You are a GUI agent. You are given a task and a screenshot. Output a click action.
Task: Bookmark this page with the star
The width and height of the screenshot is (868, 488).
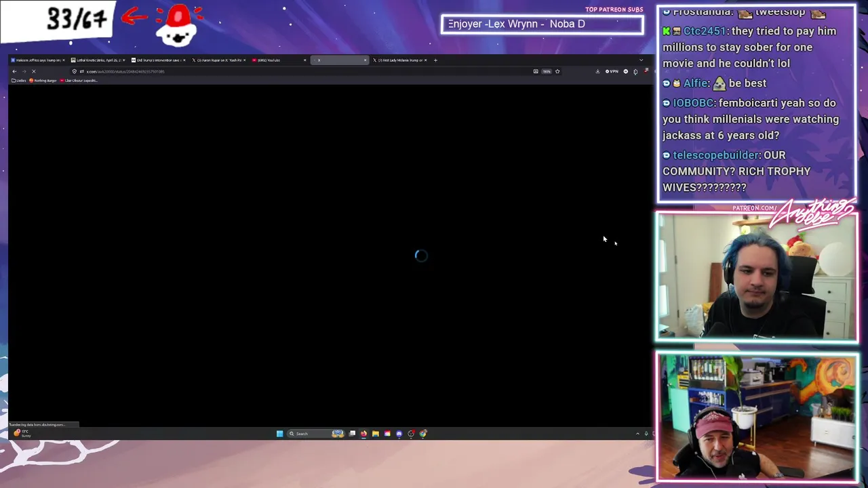point(557,71)
